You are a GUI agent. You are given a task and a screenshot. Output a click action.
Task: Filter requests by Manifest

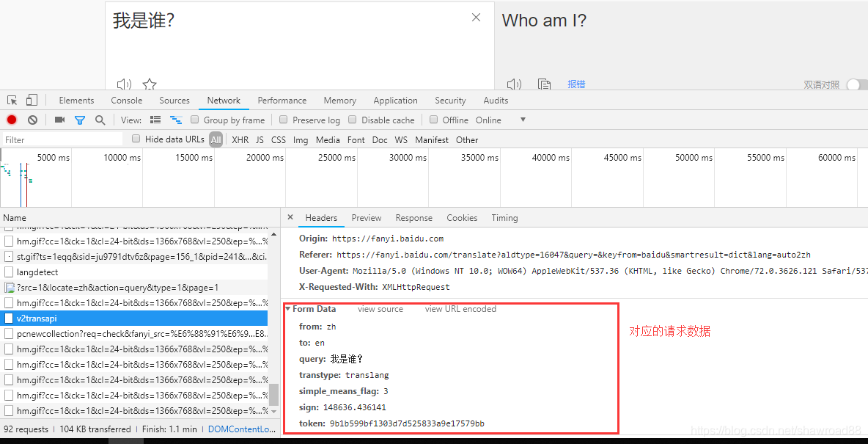pos(432,139)
